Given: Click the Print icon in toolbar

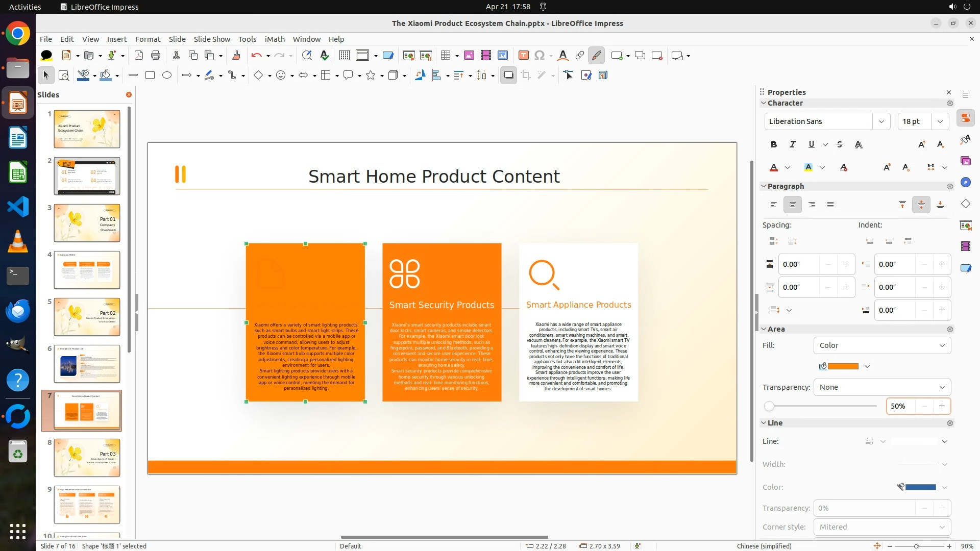Looking at the screenshot, I should coord(156,56).
